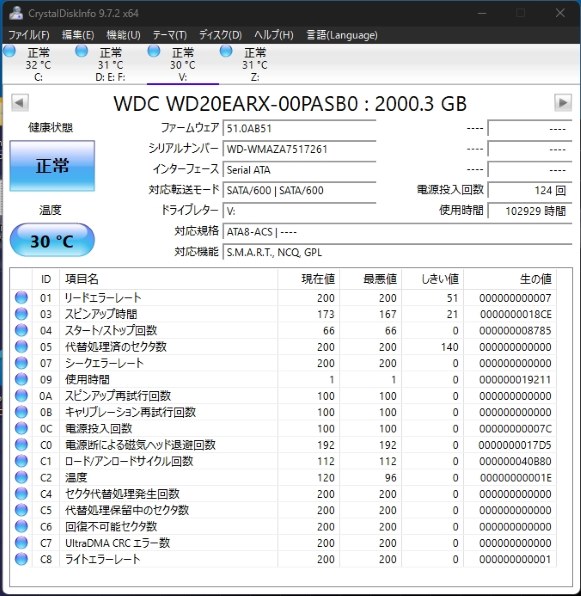Click the status orb for Z: drive
581x596 pixels.
click(226, 51)
